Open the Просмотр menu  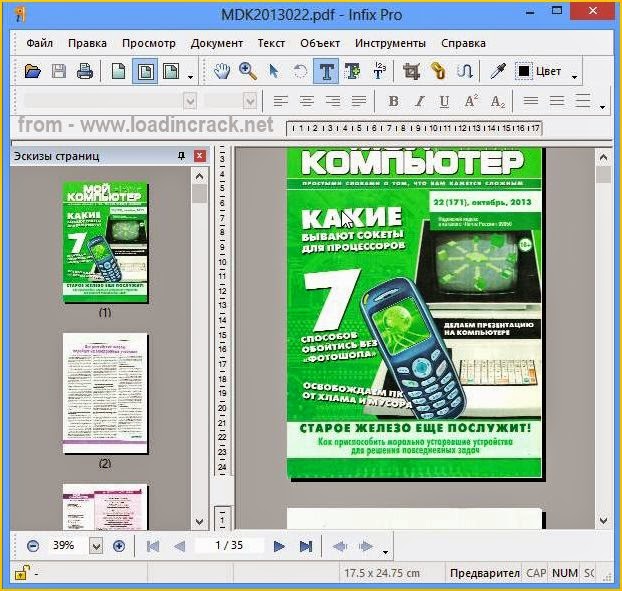[149, 43]
